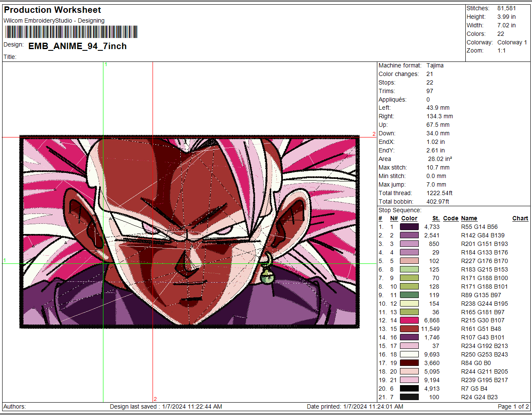This screenshot has height=415, width=532.
Task: Click the Name column header
Action: pos(469,218)
